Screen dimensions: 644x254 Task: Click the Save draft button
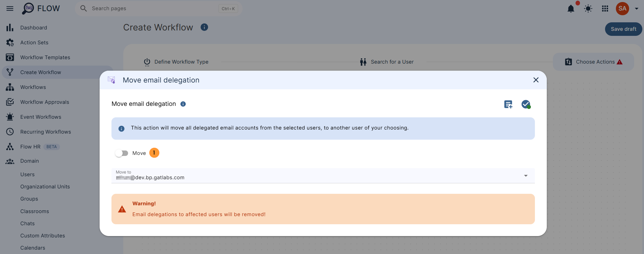click(623, 29)
